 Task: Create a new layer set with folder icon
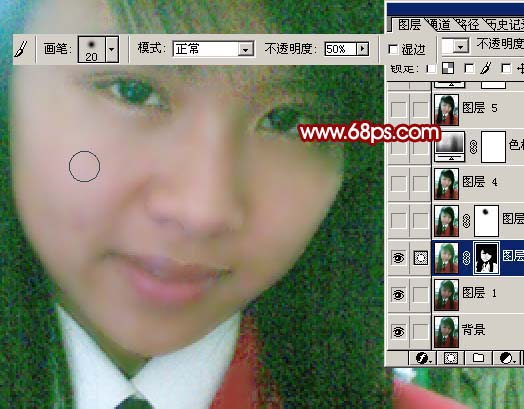pos(479,358)
